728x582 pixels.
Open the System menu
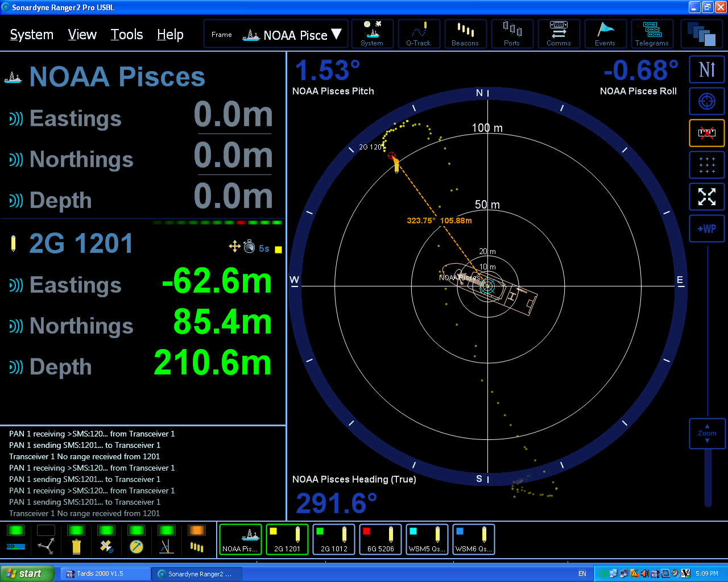(x=32, y=35)
